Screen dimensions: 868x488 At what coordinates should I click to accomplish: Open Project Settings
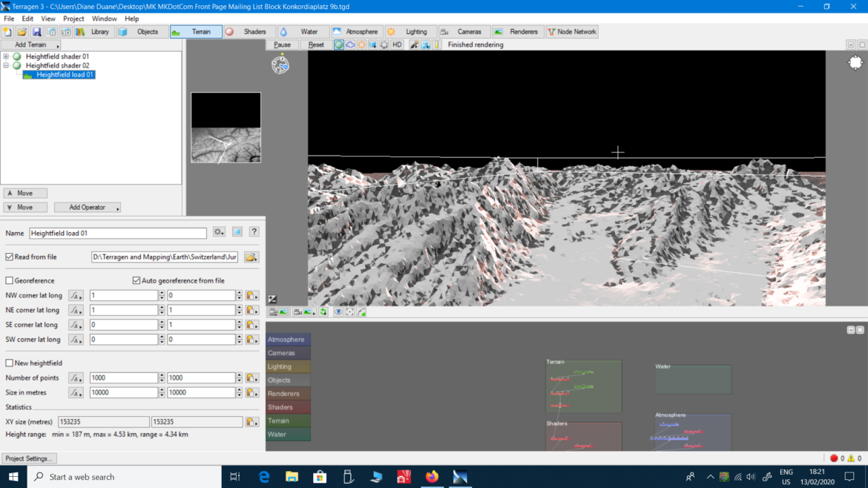pyautogui.click(x=28, y=458)
